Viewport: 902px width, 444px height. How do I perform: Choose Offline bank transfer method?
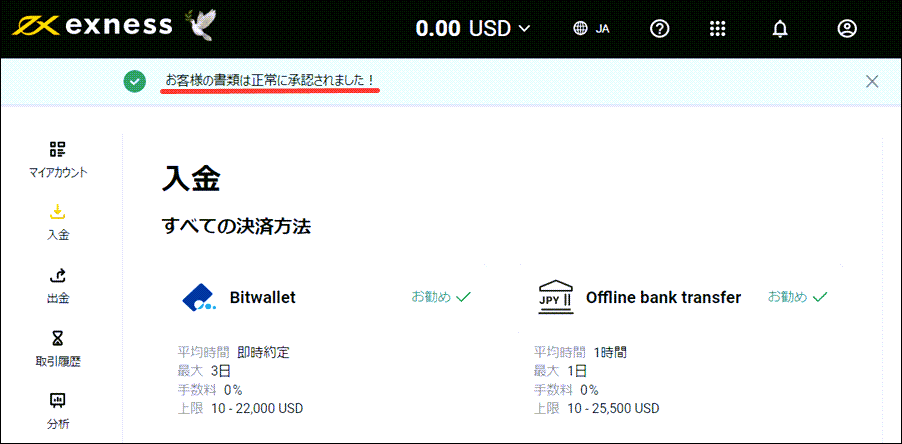(x=663, y=298)
